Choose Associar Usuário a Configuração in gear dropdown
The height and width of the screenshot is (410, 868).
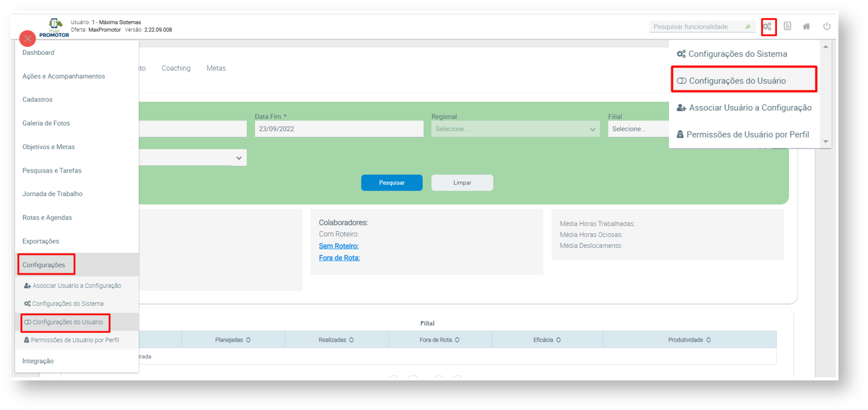point(744,108)
